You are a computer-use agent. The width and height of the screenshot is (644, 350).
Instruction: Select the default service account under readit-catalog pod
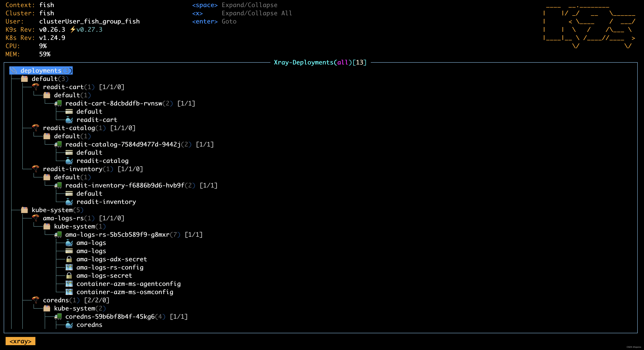click(84, 152)
